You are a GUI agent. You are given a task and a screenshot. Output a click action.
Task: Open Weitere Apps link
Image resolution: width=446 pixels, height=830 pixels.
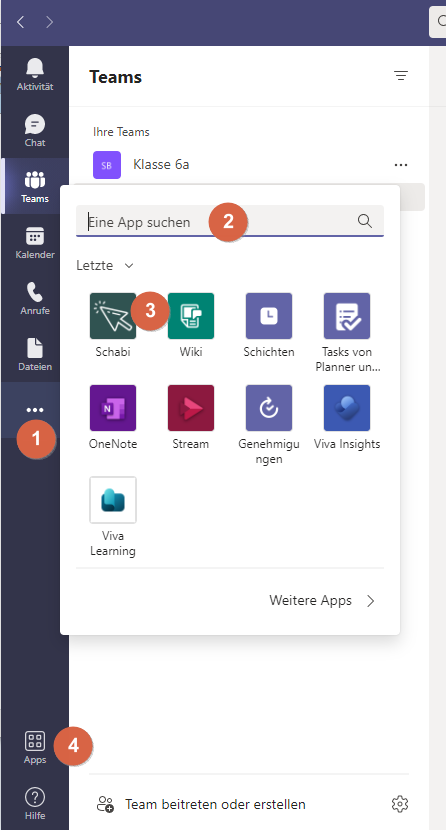(x=322, y=600)
